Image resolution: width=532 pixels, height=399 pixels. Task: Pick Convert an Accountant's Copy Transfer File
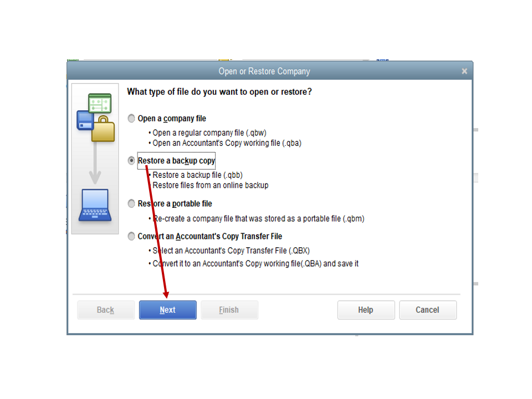[x=131, y=236]
